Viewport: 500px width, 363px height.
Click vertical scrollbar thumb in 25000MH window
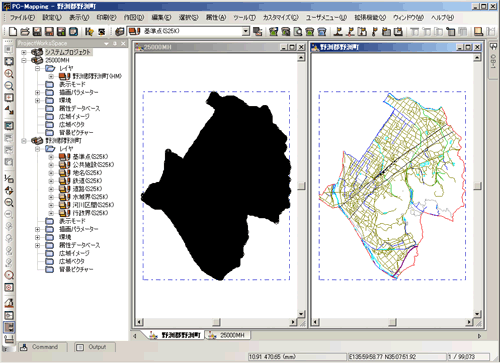(301, 186)
